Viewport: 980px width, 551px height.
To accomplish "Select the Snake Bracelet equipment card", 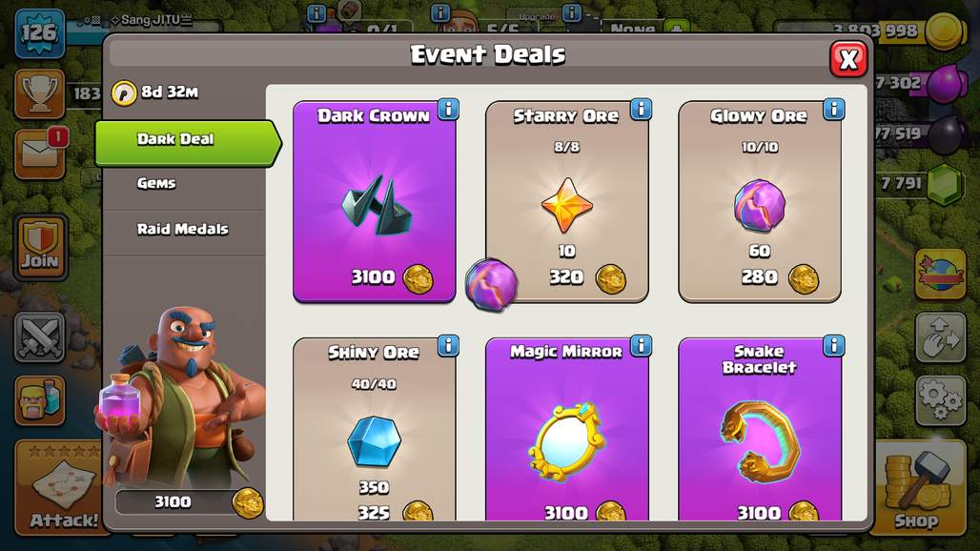I will [x=760, y=429].
